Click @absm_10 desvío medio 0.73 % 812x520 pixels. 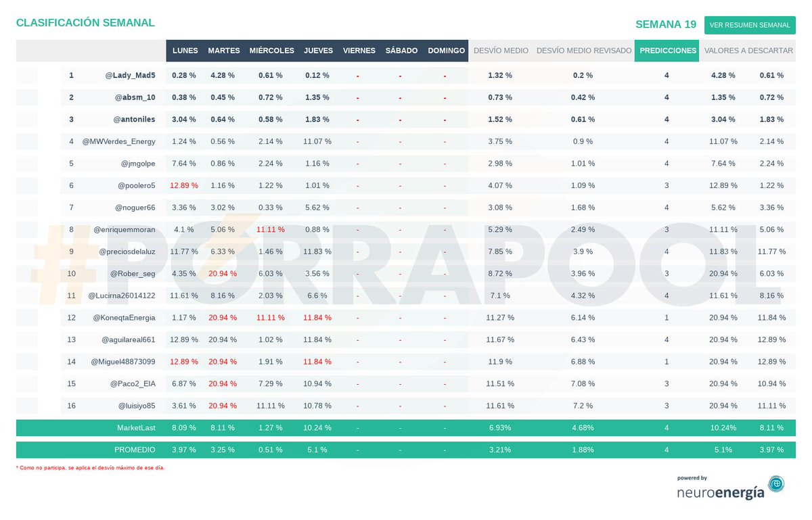coord(500,97)
